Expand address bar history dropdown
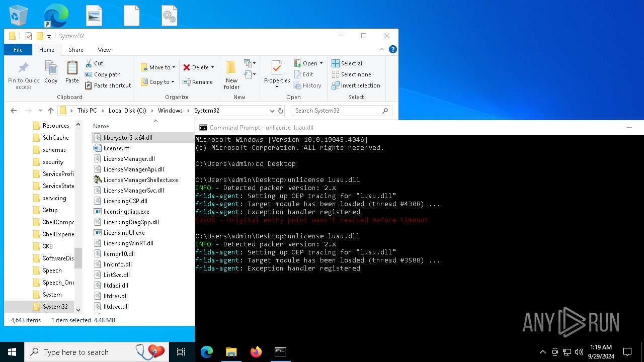 272,111
